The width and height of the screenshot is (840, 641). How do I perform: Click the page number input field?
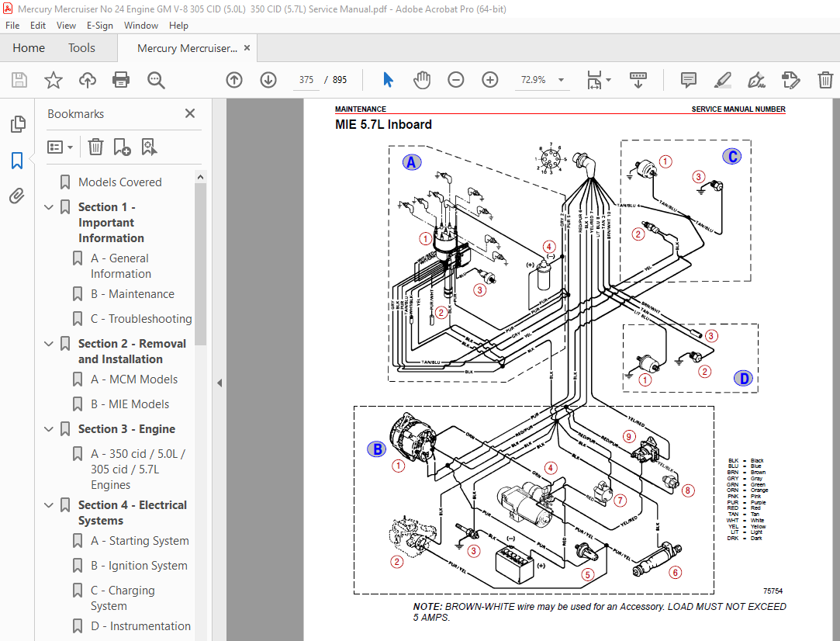(306, 80)
